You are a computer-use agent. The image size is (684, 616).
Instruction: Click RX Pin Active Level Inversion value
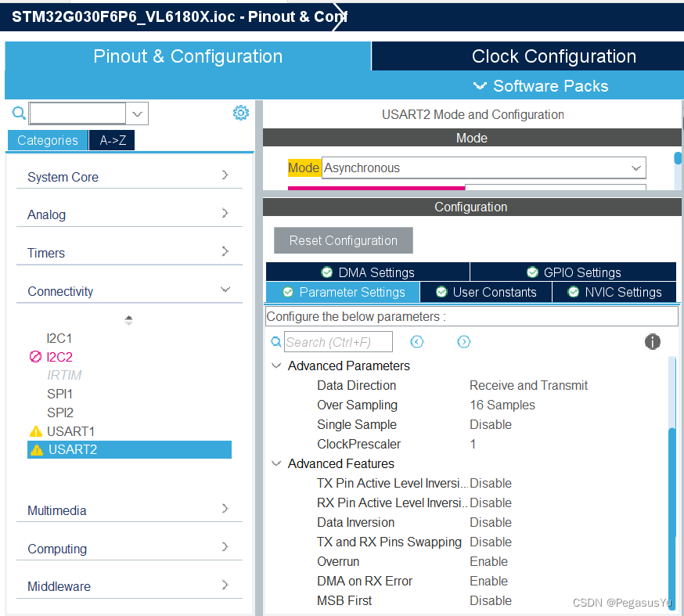491,503
